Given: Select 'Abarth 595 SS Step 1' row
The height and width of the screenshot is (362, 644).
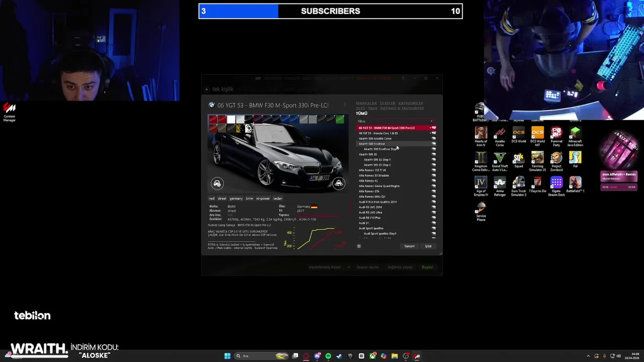Looking at the screenshot, I should (396, 160).
